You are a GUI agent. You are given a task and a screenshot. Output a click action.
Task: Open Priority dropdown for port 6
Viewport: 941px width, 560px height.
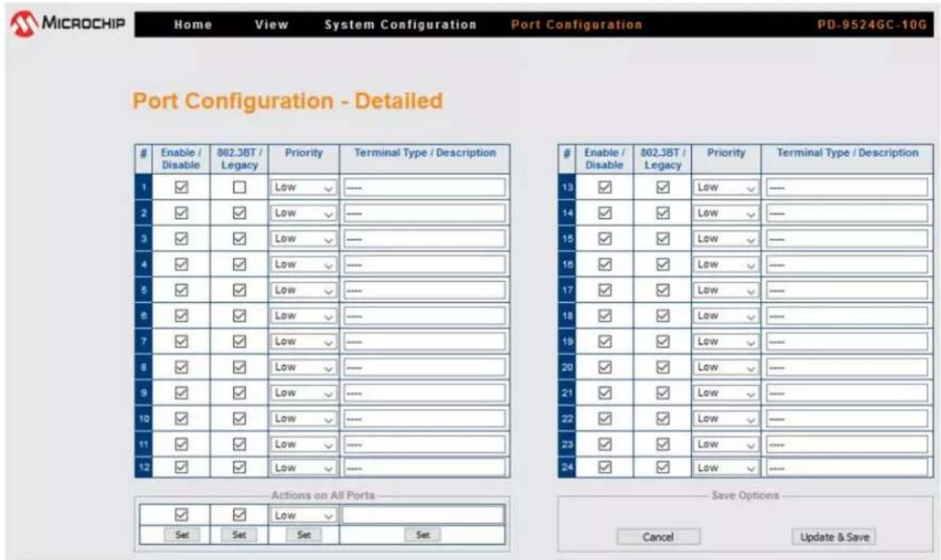click(303, 316)
